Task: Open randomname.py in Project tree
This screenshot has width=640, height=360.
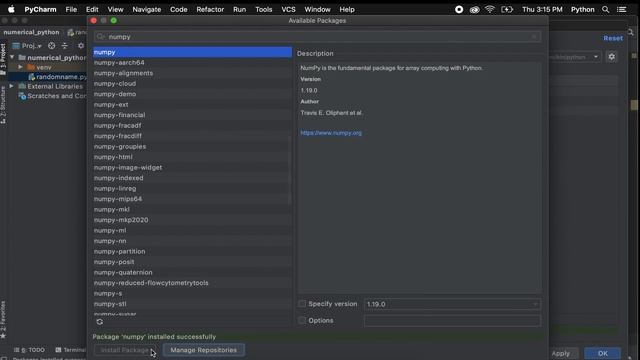Action: click(57, 77)
